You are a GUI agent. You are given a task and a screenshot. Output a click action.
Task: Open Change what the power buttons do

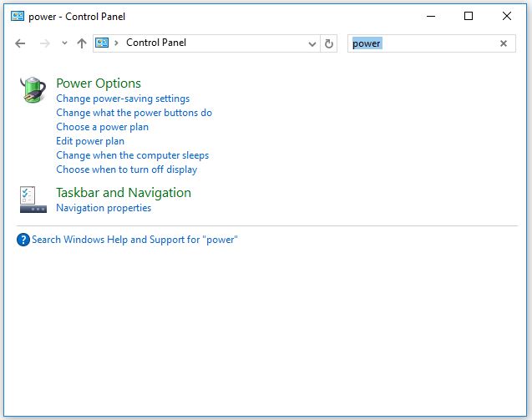(134, 113)
